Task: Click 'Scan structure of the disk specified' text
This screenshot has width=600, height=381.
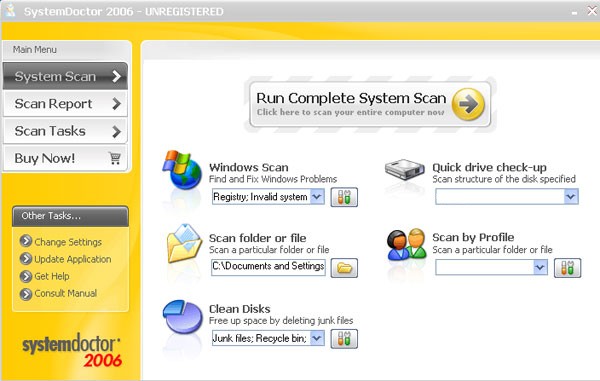Action: pos(504,179)
